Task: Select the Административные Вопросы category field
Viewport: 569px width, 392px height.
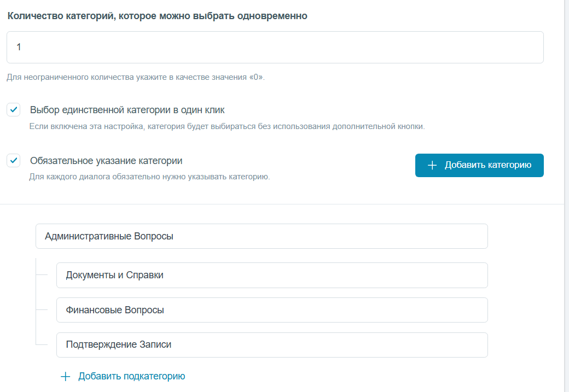Action: tap(261, 236)
